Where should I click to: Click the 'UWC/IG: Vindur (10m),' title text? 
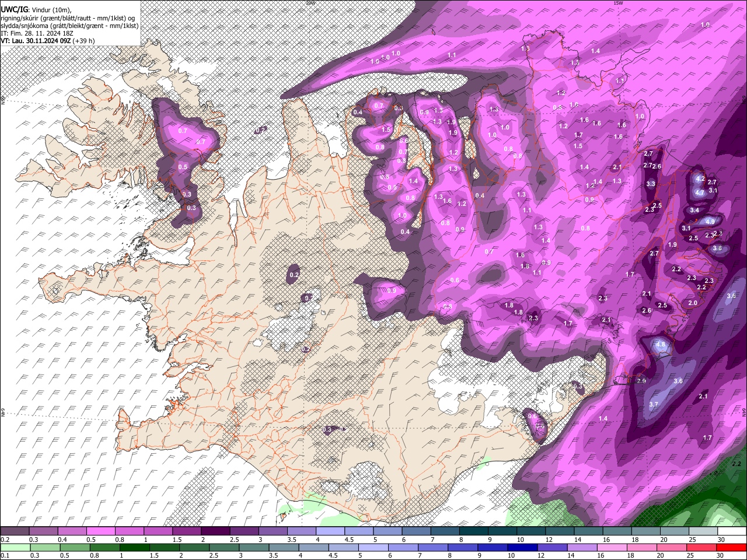pos(36,9)
